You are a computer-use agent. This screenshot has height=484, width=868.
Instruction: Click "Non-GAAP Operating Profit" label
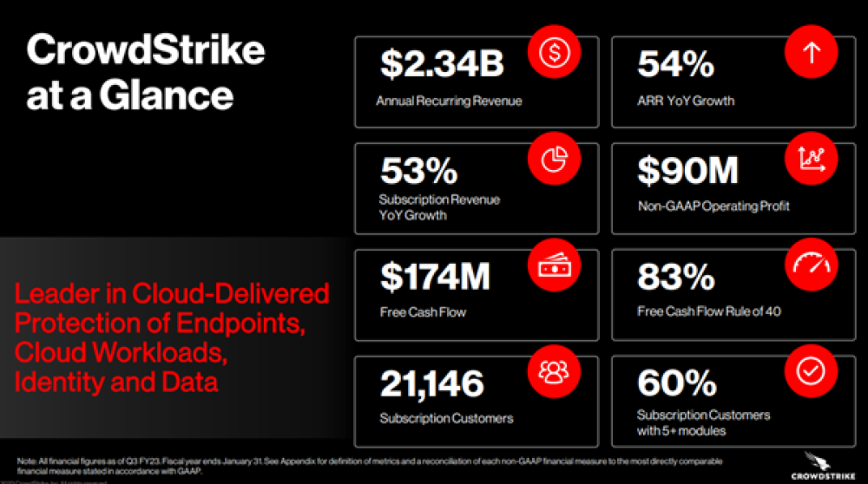tap(713, 206)
